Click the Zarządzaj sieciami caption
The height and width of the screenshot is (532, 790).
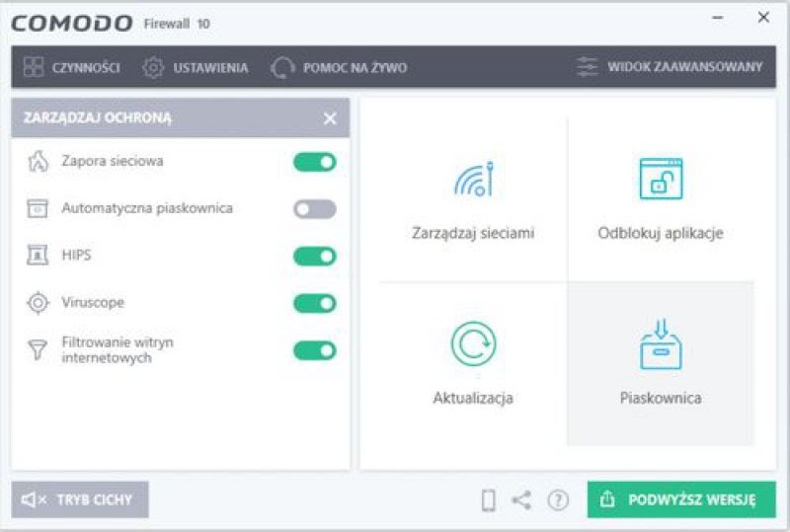point(473,233)
